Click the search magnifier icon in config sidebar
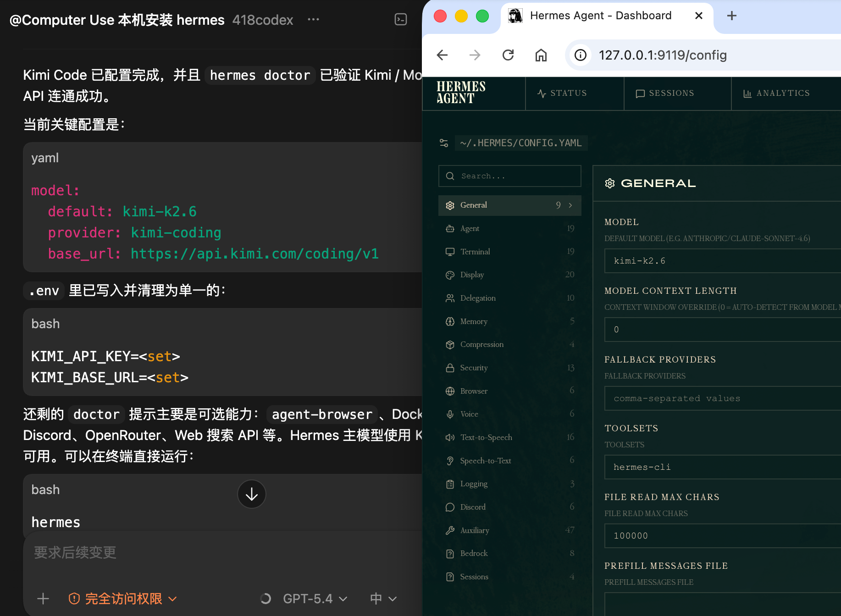 click(450, 176)
